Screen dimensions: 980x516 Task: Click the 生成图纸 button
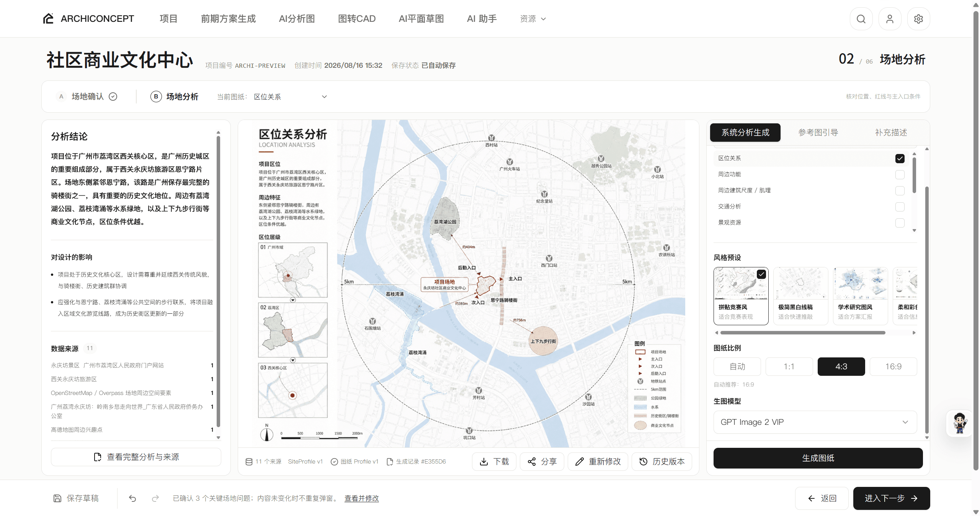click(x=818, y=458)
